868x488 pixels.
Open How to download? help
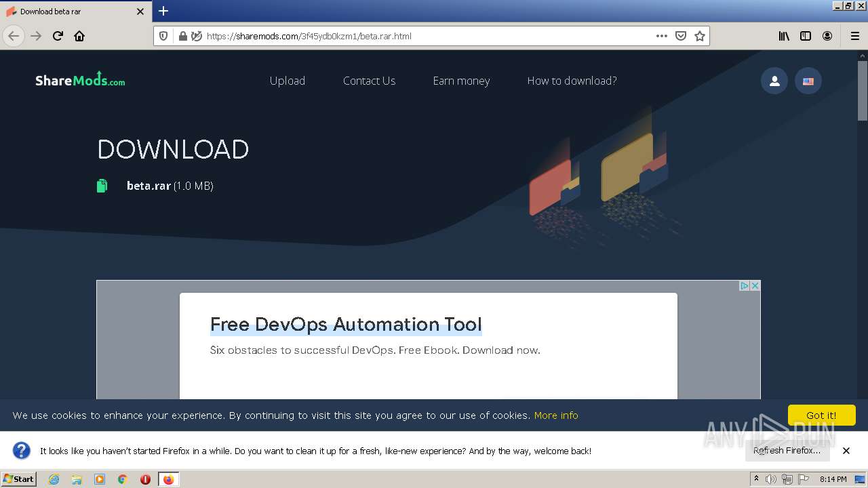pos(572,81)
